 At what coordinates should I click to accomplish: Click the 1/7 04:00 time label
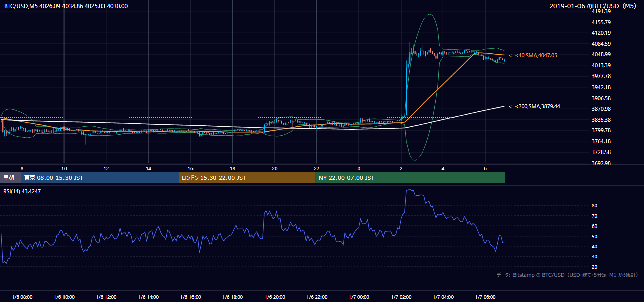coord(443,297)
